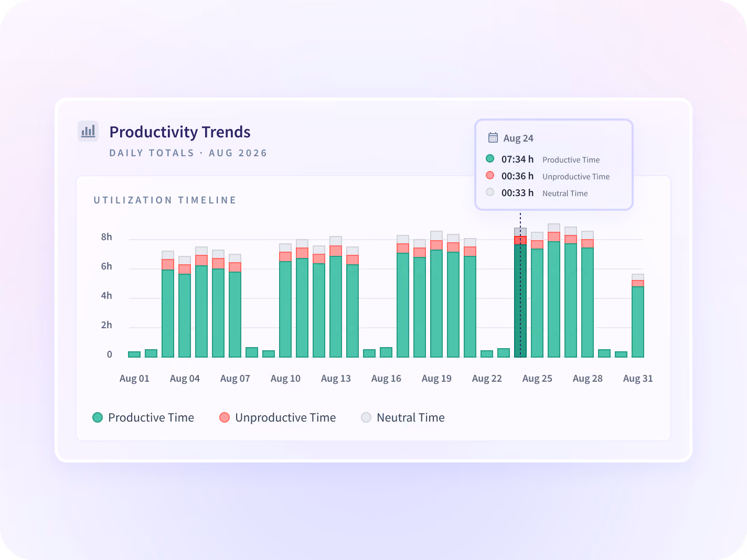
Task: Click the calendar icon next to Aug 24
Action: point(493,137)
